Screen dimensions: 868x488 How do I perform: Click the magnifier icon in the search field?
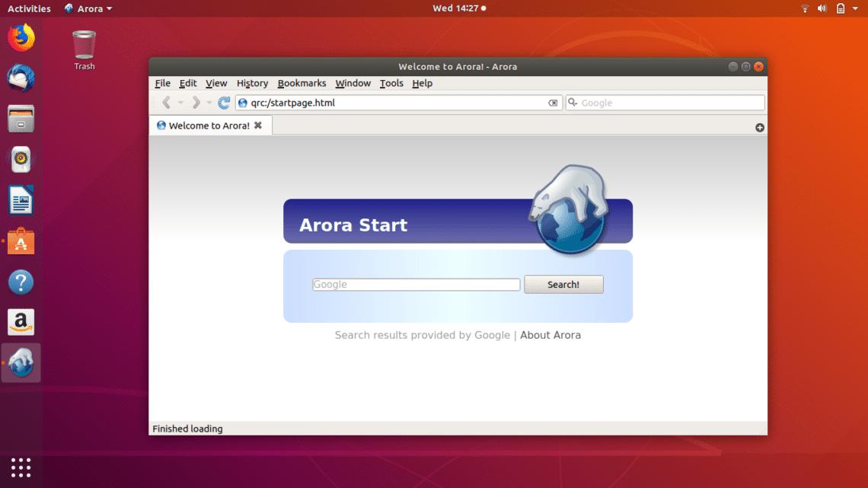point(573,102)
